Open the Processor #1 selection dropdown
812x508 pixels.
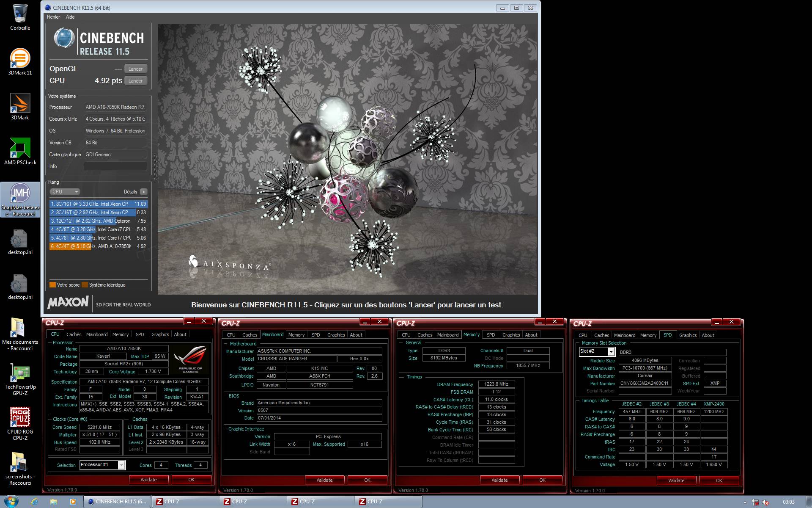[x=103, y=465]
